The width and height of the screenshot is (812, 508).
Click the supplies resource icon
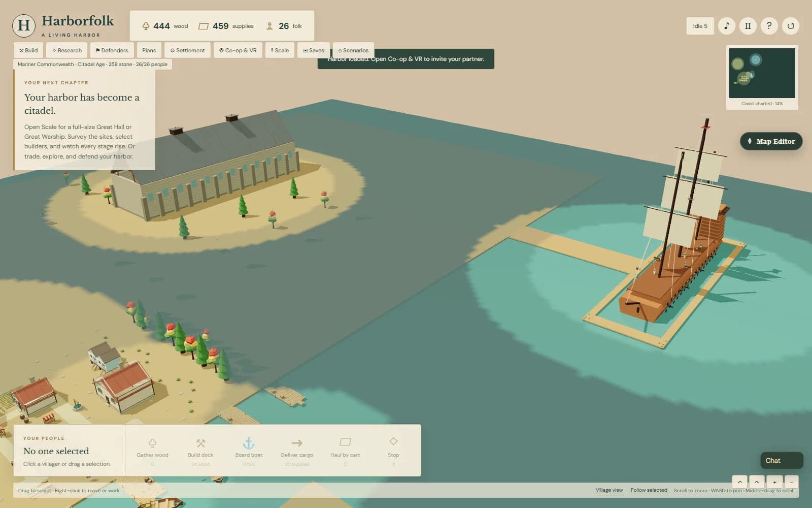click(204, 26)
